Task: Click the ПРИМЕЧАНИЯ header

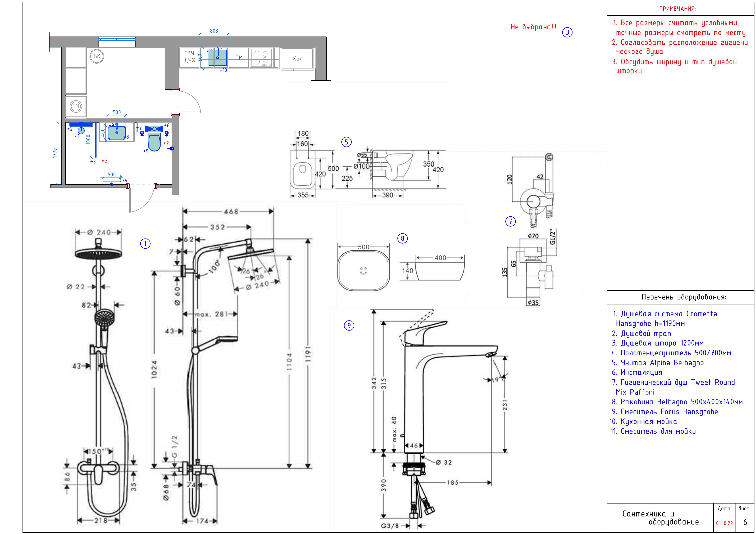Action: click(677, 9)
